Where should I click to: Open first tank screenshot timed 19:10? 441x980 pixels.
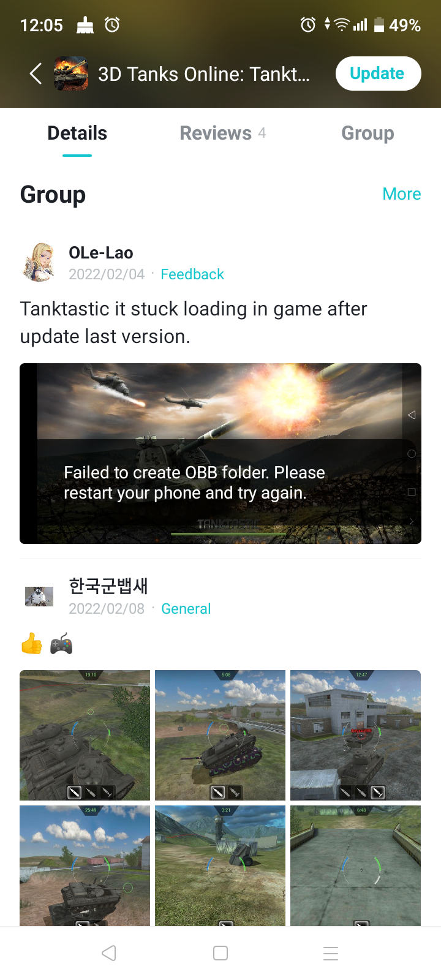tap(85, 735)
